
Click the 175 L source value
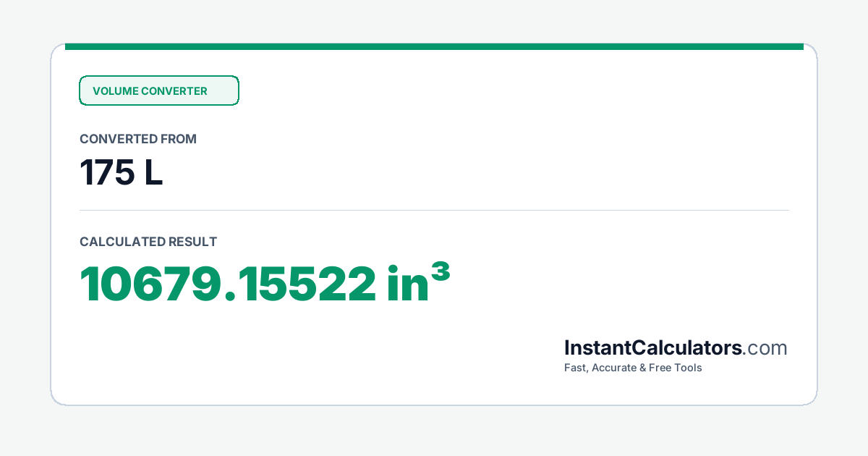122,172
